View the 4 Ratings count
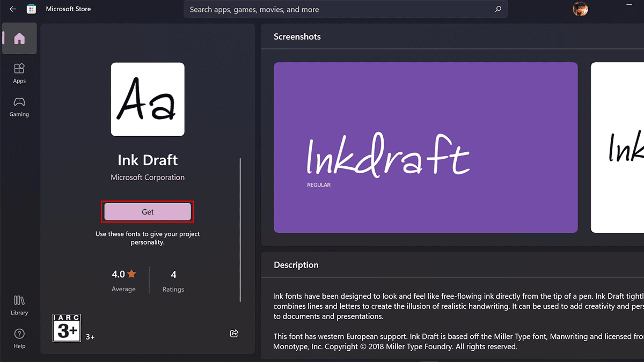 point(173,280)
